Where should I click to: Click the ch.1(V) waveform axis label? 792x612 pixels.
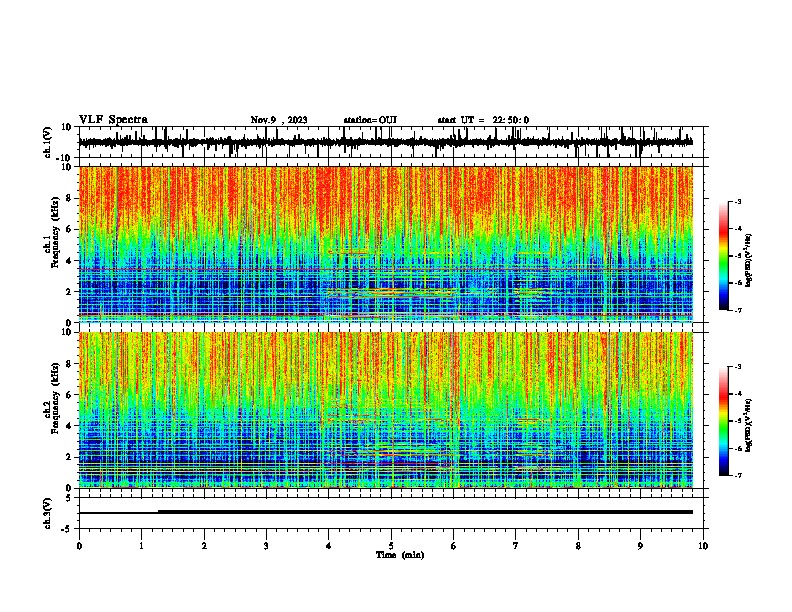click(48, 142)
